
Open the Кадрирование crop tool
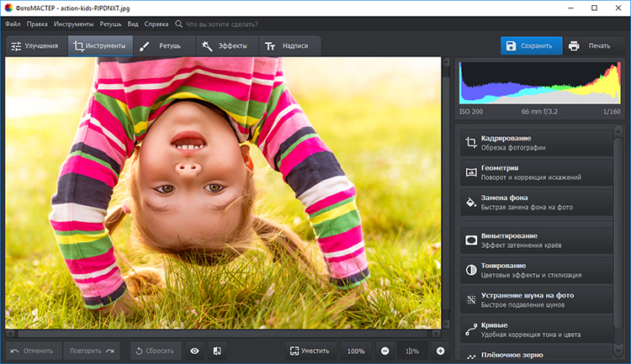coord(538,142)
